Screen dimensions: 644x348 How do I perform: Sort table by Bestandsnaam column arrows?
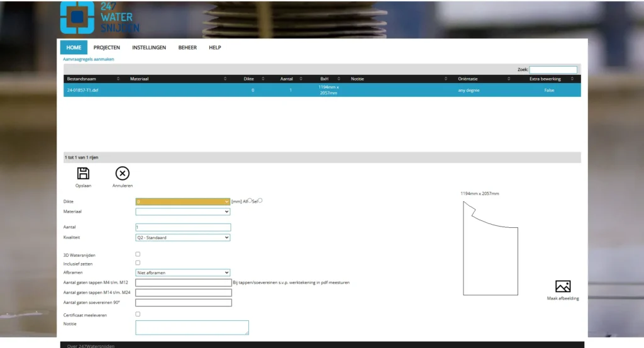118,79
